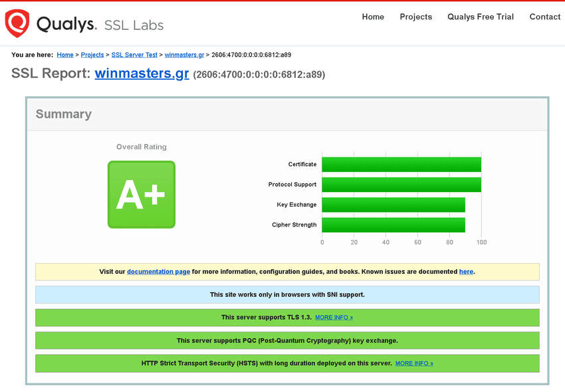
Task: Open the Home menu item
Action: (x=373, y=17)
